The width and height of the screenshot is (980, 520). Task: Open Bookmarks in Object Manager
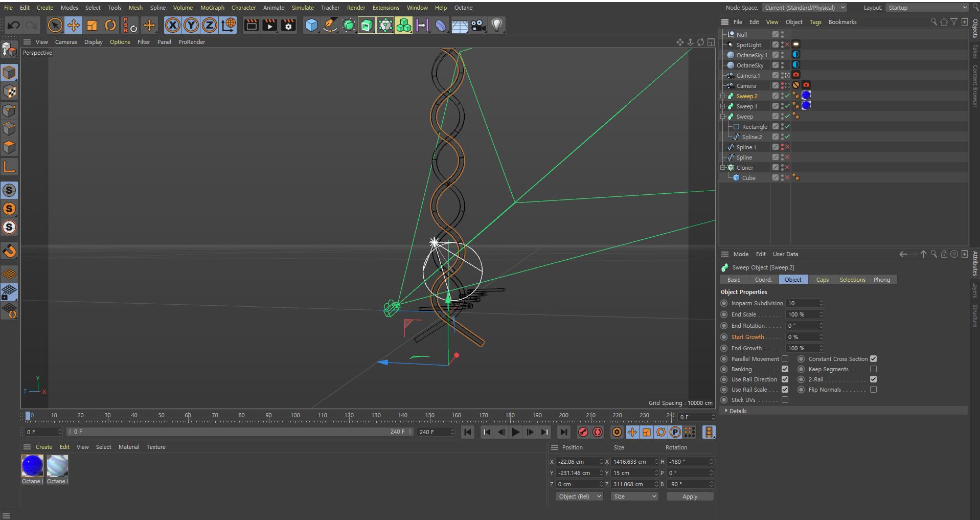point(842,22)
